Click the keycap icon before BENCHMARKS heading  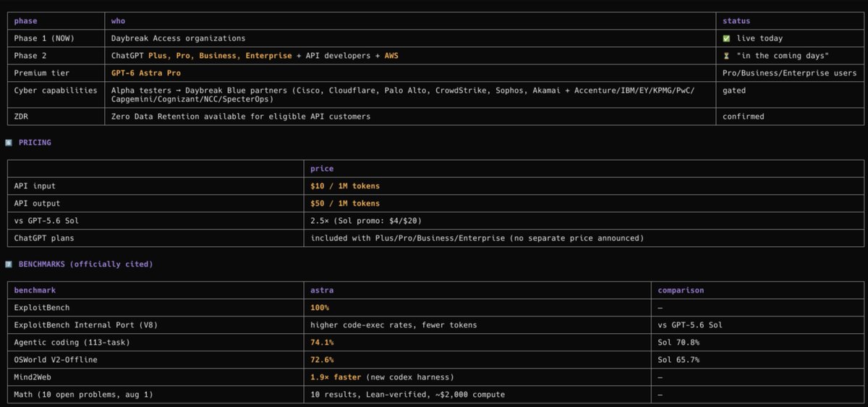click(9, 264)
